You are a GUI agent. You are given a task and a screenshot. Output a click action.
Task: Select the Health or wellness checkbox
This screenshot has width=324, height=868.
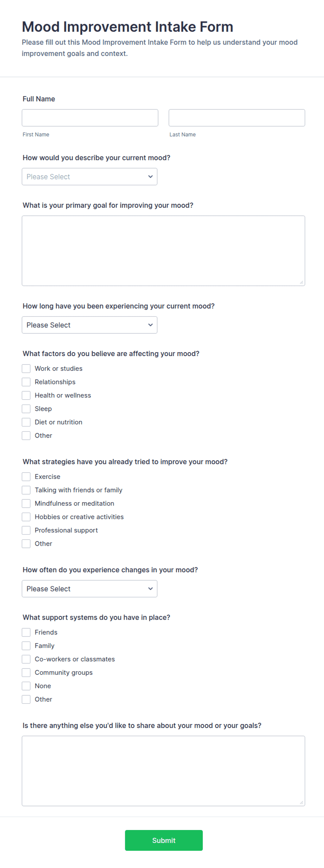[x=26, y=395]
